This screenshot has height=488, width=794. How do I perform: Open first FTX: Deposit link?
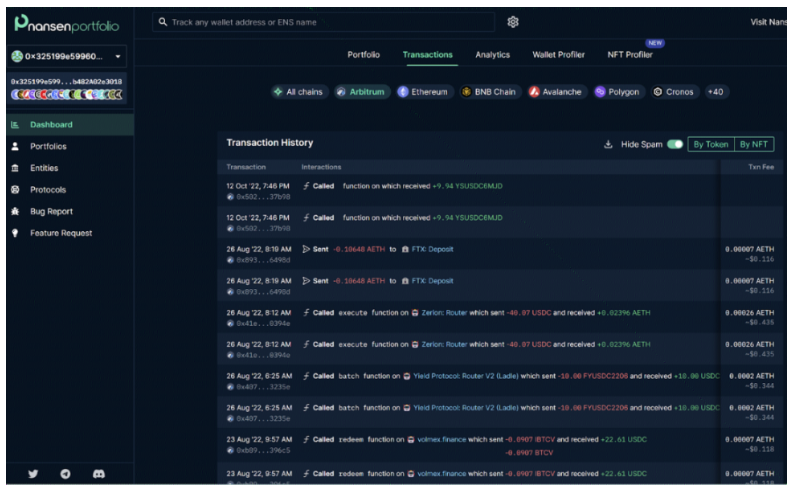tap(432, 249)
